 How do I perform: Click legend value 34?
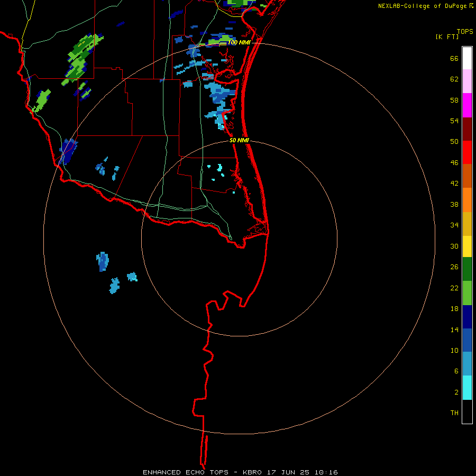coord(454,225)
